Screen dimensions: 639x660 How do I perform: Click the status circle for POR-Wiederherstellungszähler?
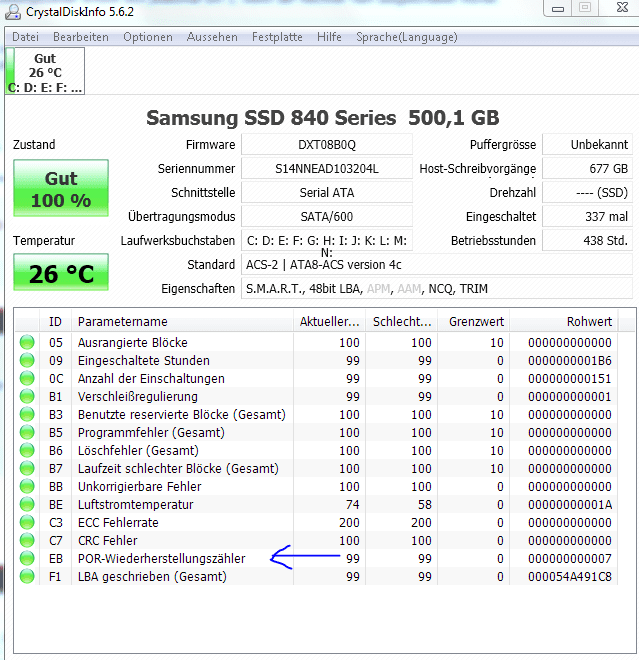point(27,559)
